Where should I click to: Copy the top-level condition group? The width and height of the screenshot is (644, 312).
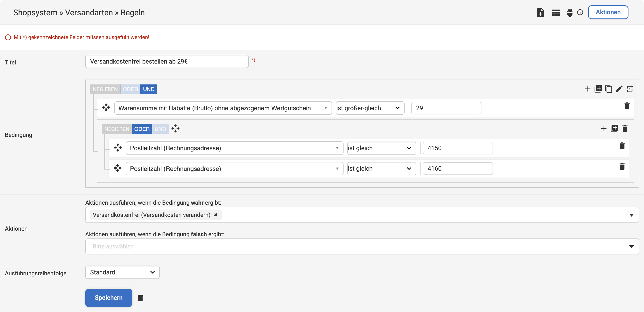coord(608,89)
